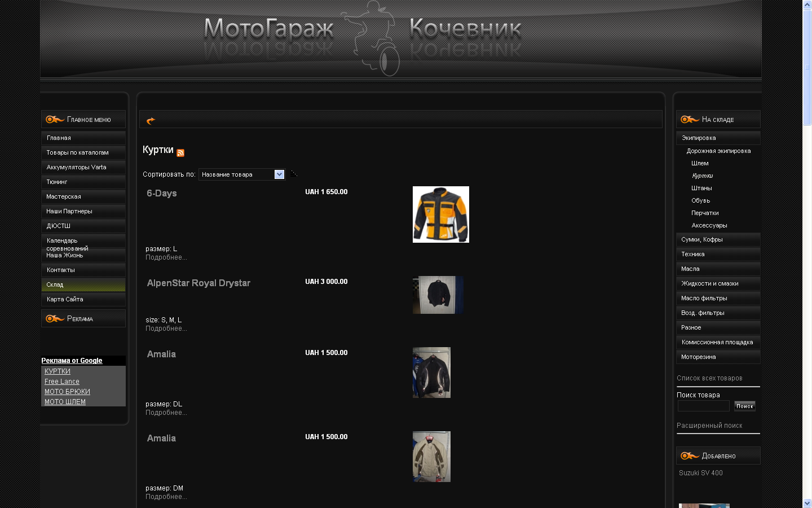812x508 pixels.
Task: Click Подробнее under Amalia size DM
Action: 166,497
